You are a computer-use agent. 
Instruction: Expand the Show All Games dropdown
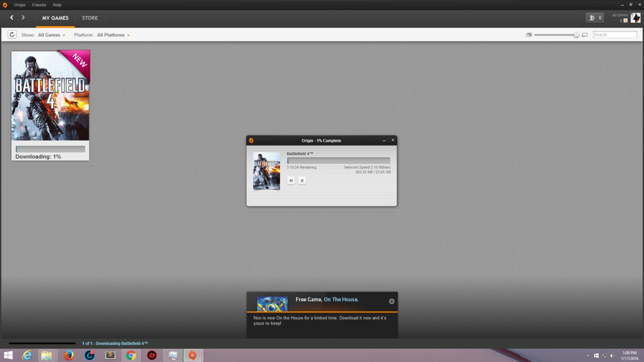tap(51, 35)
